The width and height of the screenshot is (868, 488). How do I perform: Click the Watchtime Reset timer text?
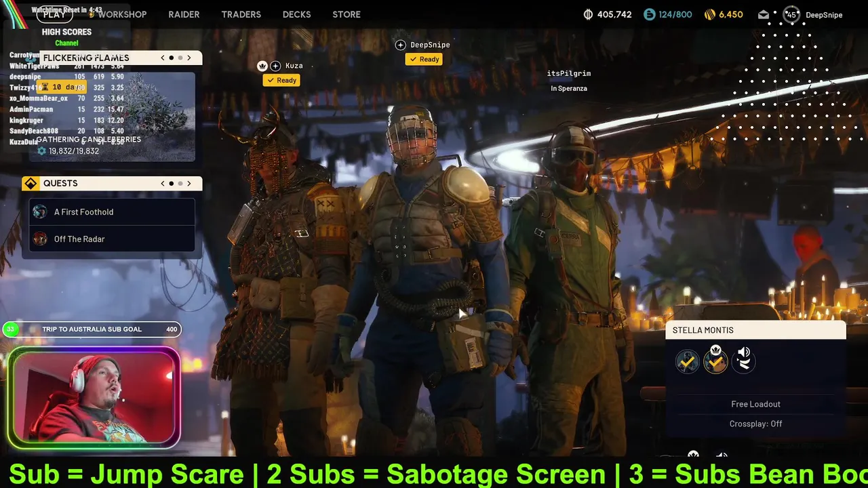[x=66, y=10]
